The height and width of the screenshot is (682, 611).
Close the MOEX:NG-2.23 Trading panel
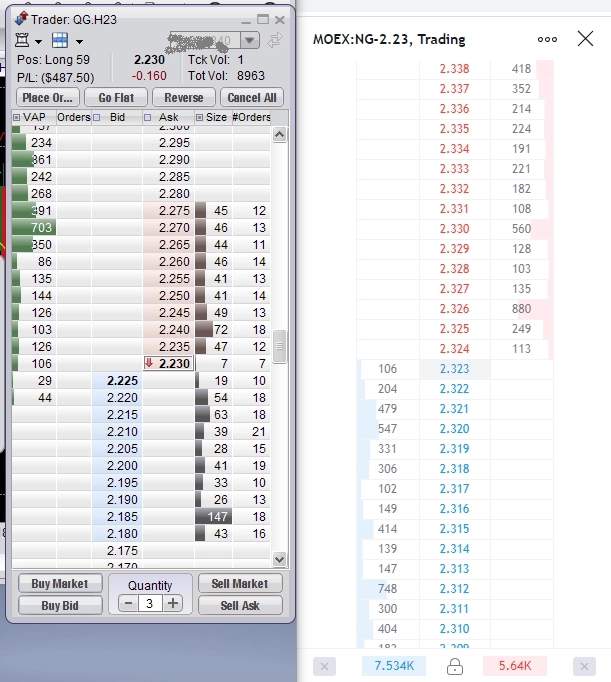tap(585, 39)
